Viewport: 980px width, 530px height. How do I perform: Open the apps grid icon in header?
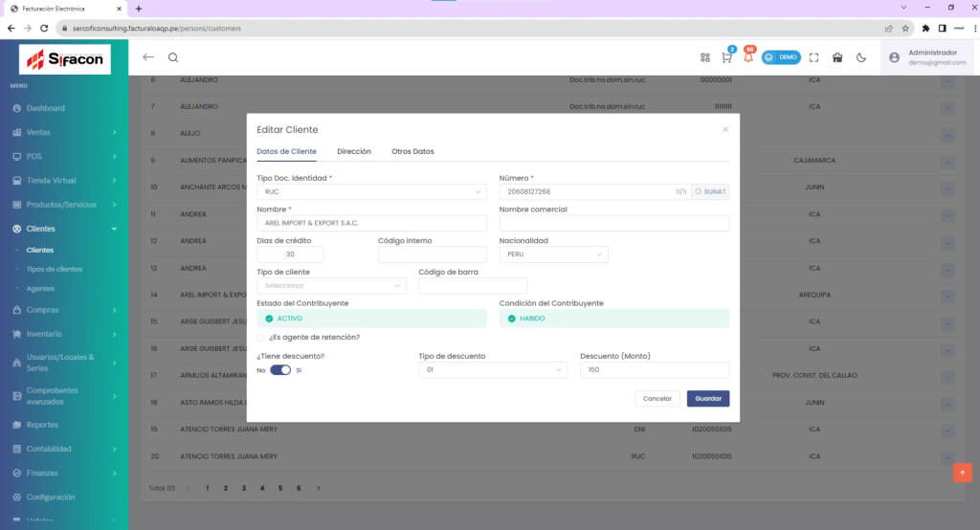click(x=705, y=57)
